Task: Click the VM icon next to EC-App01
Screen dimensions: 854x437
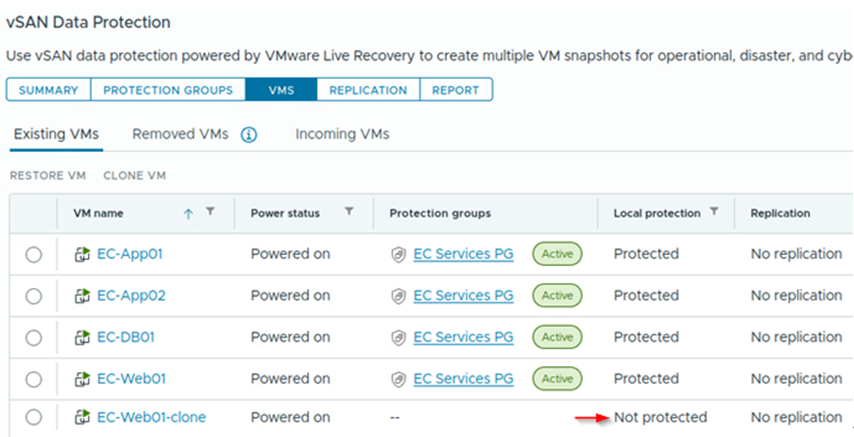Action: pos(82,254)
